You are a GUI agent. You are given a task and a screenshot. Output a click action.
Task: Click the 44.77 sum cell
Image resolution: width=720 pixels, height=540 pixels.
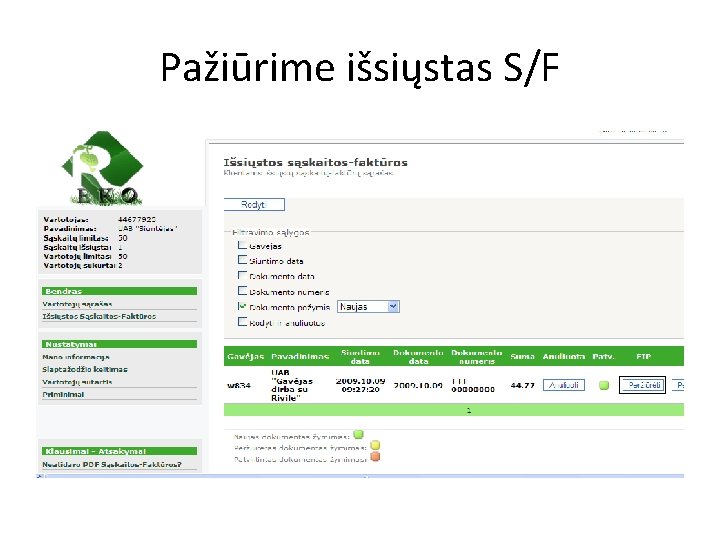(x=523, y=386)
